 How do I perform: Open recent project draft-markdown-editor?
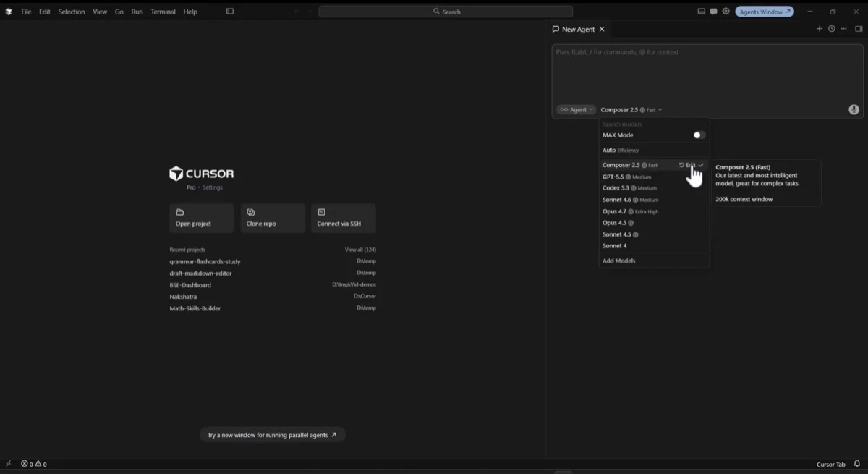(273, 274)
